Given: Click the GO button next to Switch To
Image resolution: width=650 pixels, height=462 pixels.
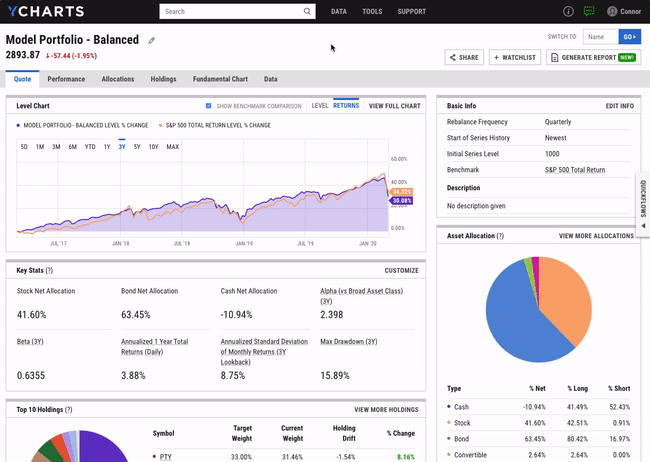Looking at the screenshot, I should tap(629, 36).
